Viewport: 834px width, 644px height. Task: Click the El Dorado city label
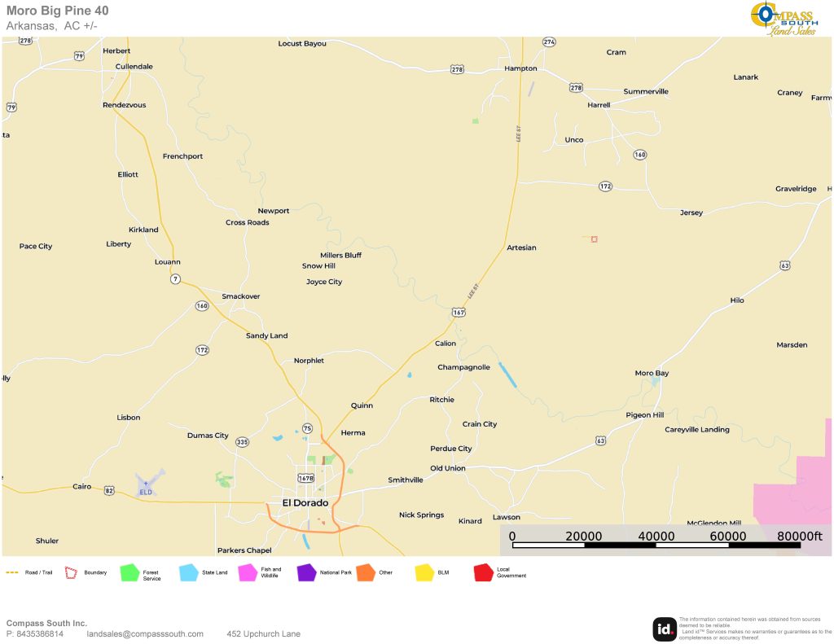pos(305,503)
